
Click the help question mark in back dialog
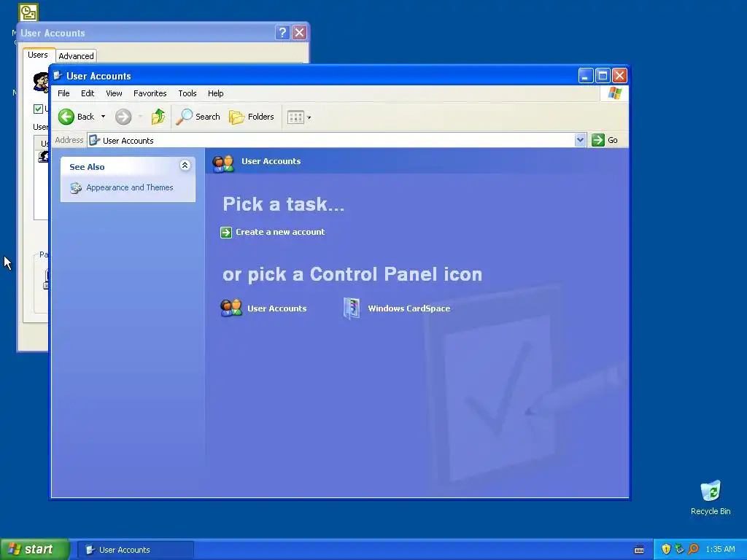[x=282, y=32]
